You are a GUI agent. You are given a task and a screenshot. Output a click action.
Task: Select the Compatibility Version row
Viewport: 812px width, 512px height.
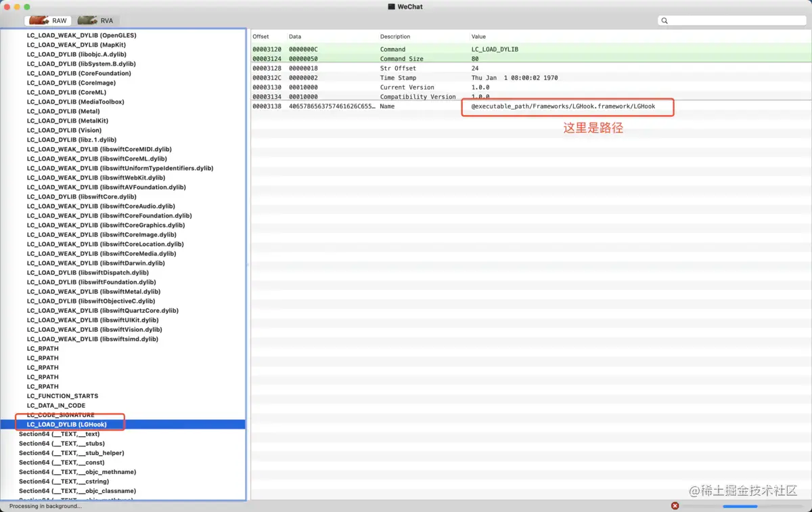[531, 96]
